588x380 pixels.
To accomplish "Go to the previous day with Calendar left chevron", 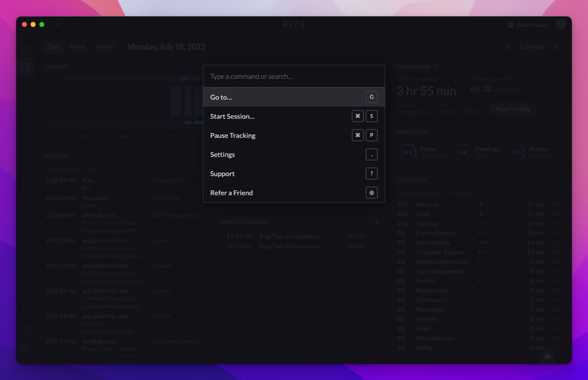I will click(508, 47).
